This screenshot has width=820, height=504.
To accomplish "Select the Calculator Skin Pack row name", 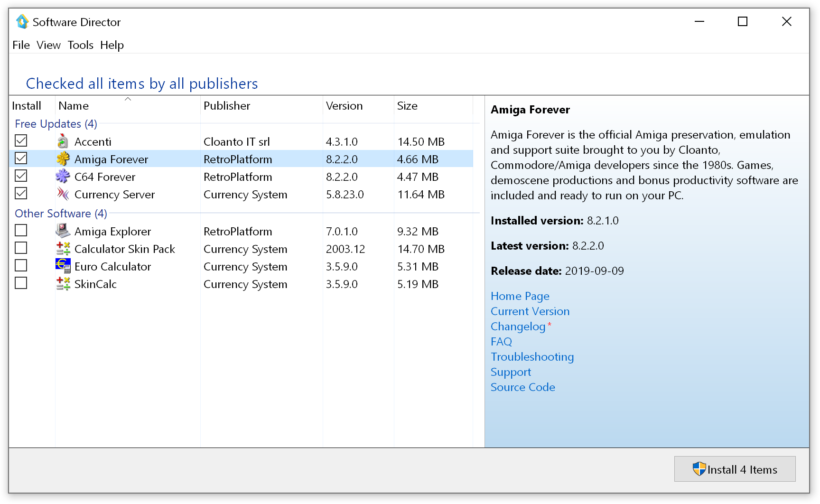I will tap(125, 249).
